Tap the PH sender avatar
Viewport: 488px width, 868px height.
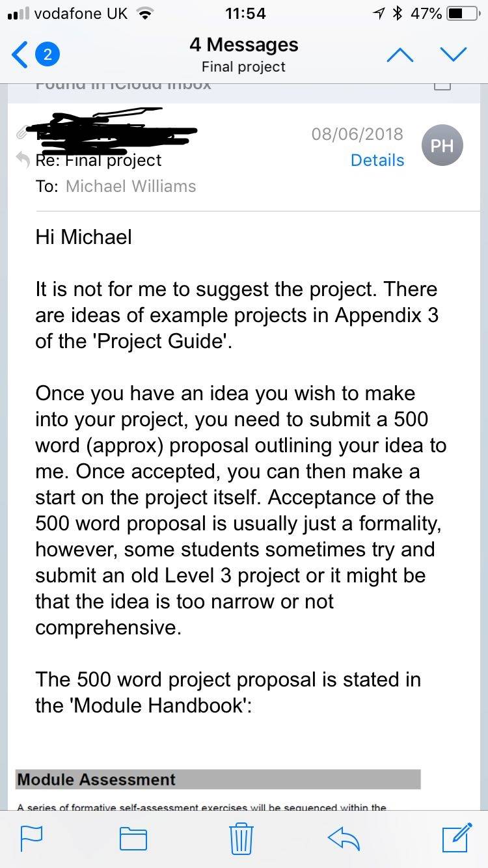[442, 145]
